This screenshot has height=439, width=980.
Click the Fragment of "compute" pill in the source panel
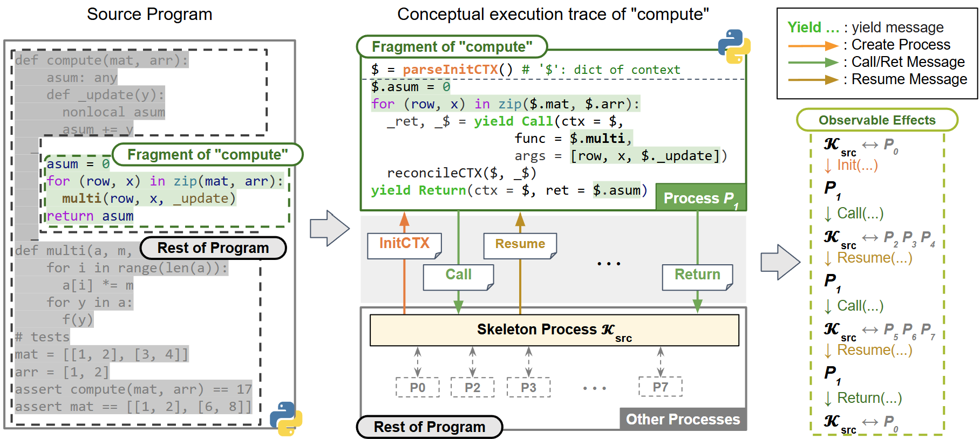[x=208, y=155]
